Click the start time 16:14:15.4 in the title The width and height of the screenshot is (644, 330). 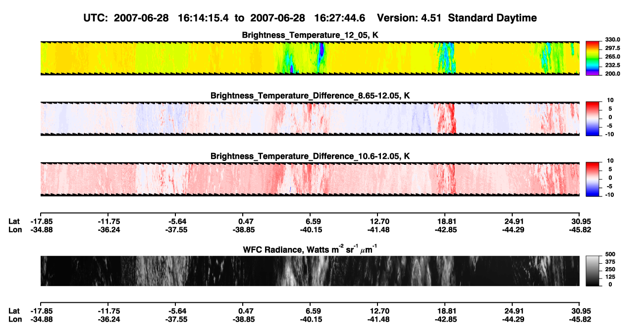click(203, 18)
